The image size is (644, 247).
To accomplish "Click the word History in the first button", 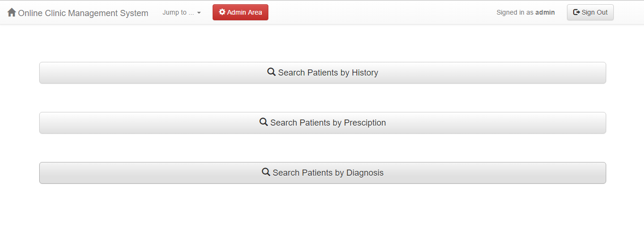I will pyautogui.click(x=365, y=73).
